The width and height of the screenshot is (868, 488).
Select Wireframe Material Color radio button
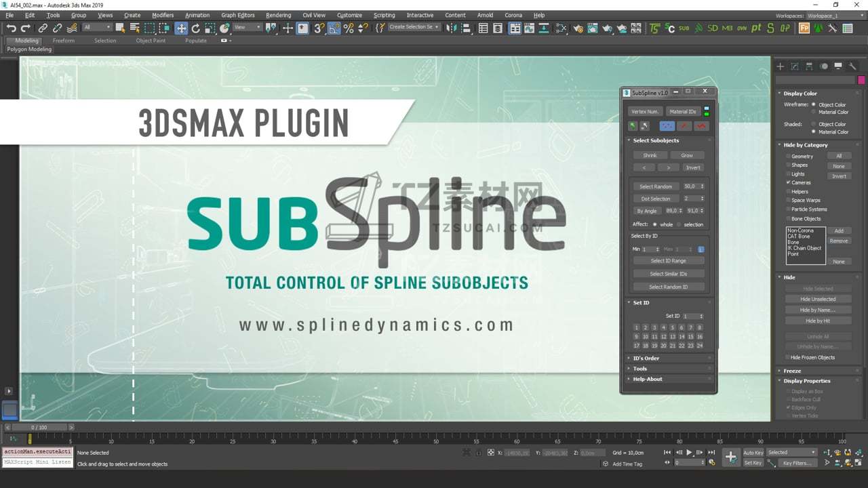coord(814,112)
